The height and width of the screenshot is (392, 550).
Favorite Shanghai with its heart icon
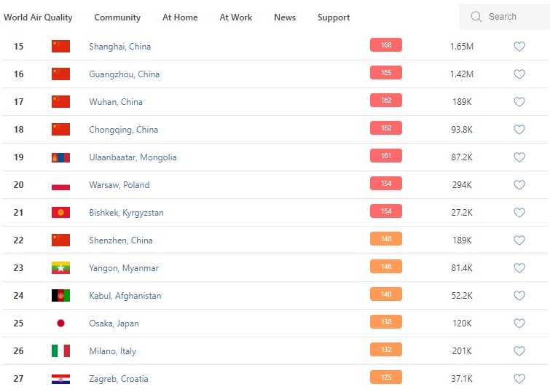pos(519,47)
